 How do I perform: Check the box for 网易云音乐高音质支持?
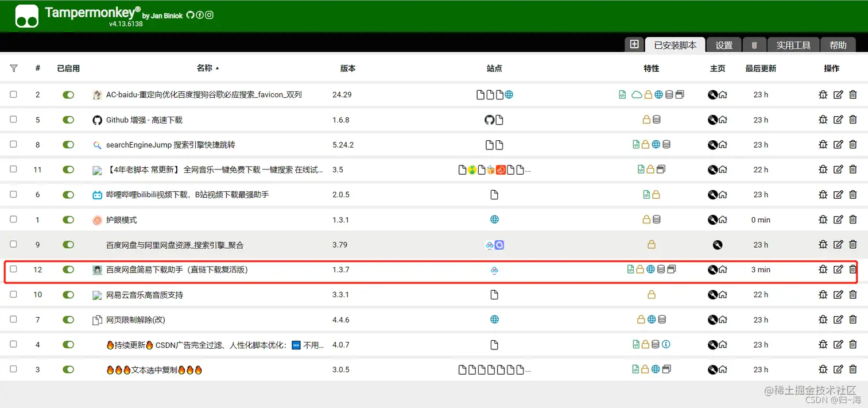click(x=13, y=294)
